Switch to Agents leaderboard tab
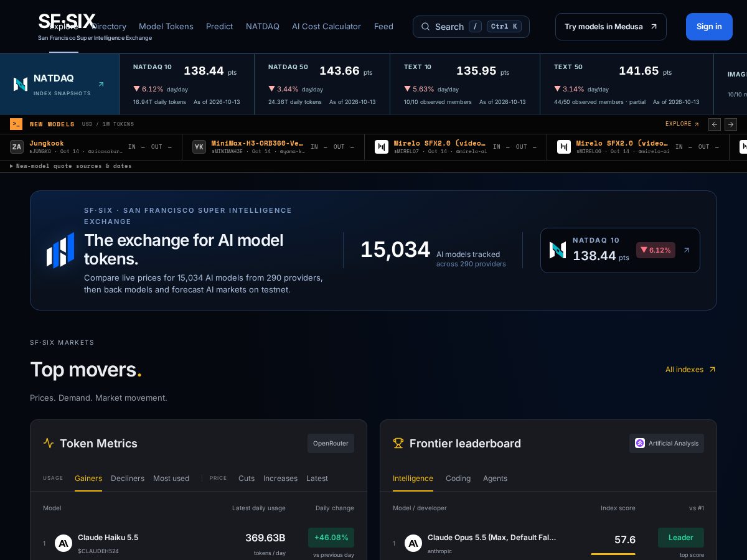 pyautogui.click(x=495, y=478)
